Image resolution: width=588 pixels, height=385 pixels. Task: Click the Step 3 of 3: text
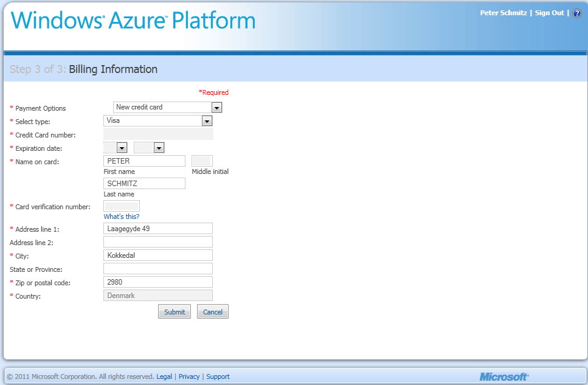tap(38, 69)
